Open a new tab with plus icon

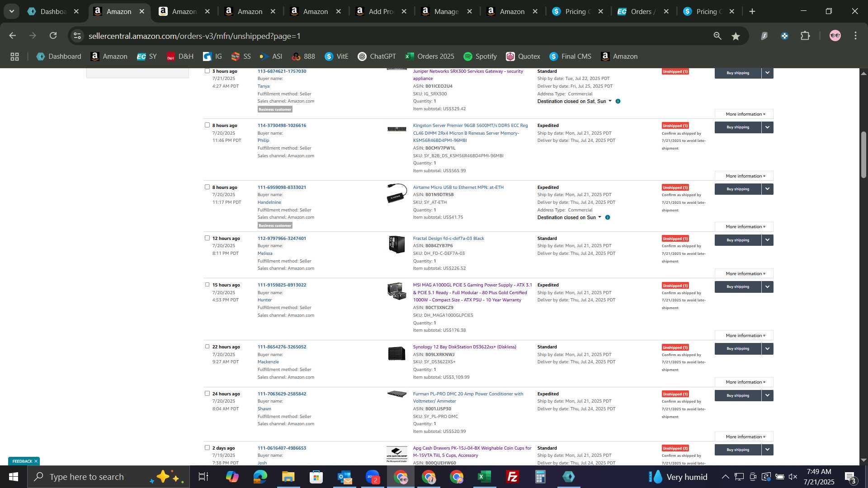coord(752,11)
